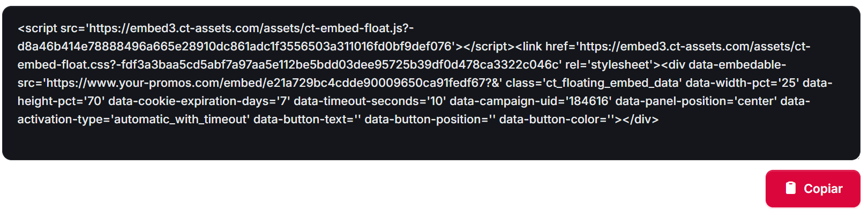Click the data-panel-position='center' attribute
Viewport: 868px width, 209px height.
[x=696, y=101]
